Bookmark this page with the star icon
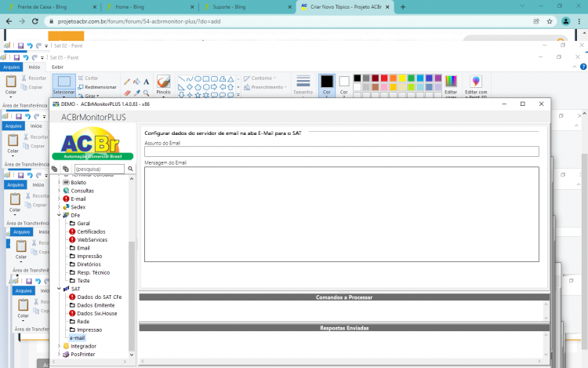This screenshot has height=368, width=588. pyautogui.click(x=550, y=21)
